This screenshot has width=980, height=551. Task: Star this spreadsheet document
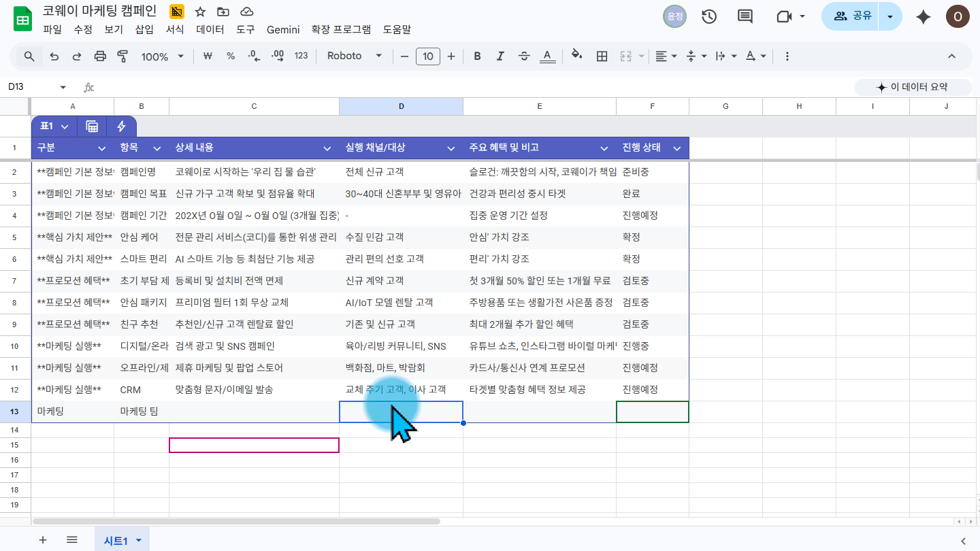click(x=200, y=12)
